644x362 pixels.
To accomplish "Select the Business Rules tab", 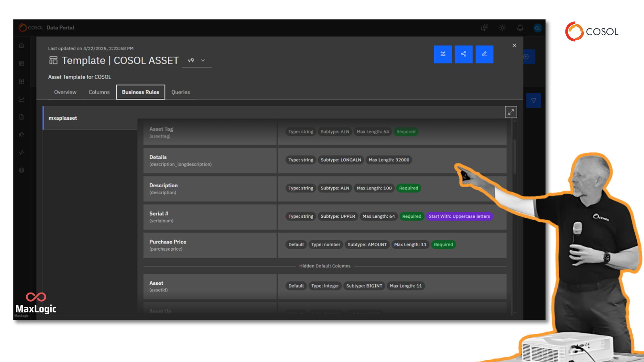I will click(x=141, y=92).
